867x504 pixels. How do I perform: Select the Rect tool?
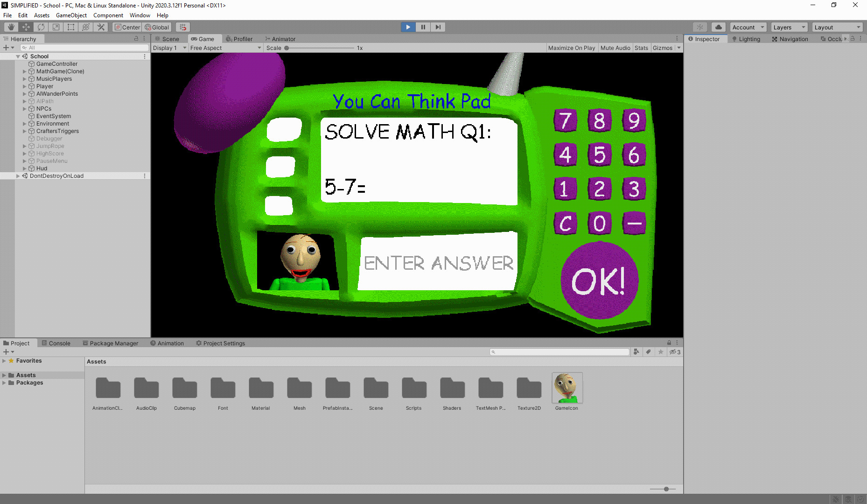71,27
